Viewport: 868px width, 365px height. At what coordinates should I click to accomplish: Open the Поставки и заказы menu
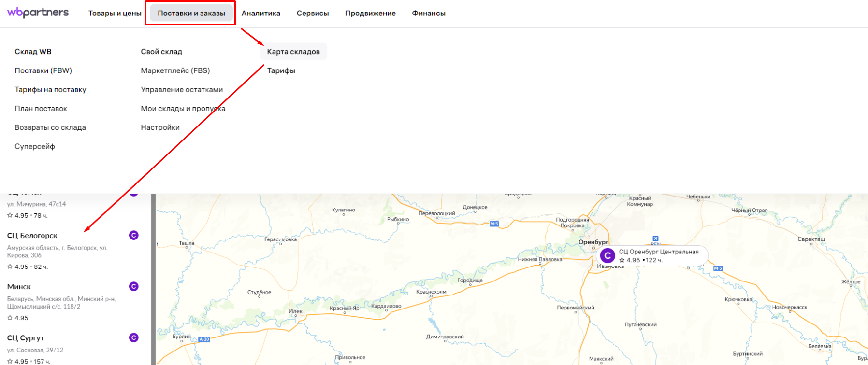(x=191, y=14)
